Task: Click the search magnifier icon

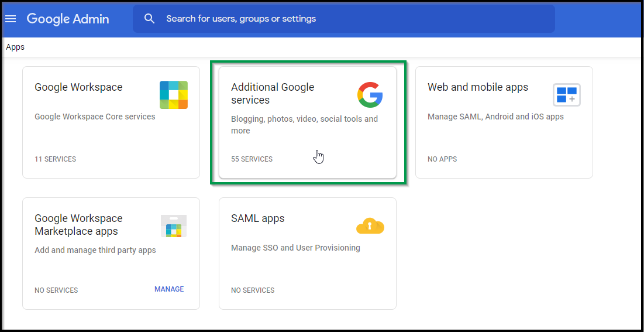Action: tap(150, 19)
